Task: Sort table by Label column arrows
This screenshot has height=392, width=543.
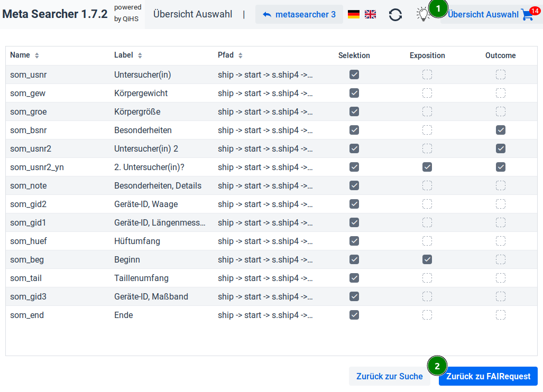Action: click(x=140, y=55)
